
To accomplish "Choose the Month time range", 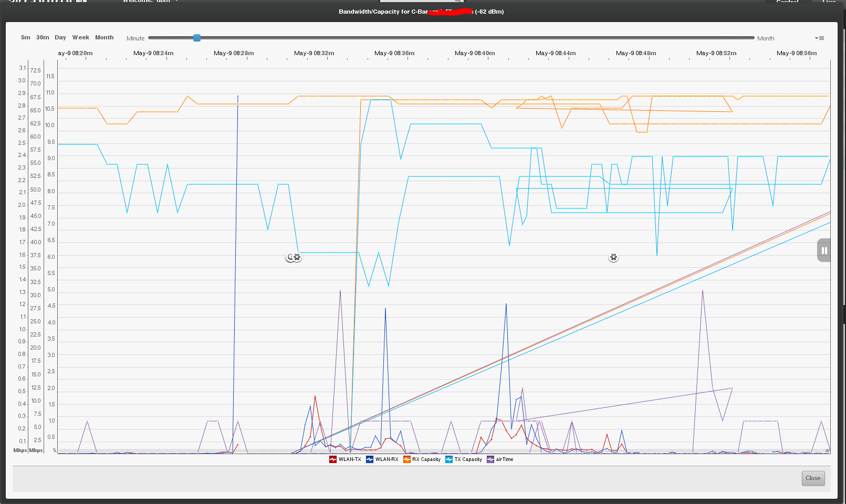I will point(105,38).
